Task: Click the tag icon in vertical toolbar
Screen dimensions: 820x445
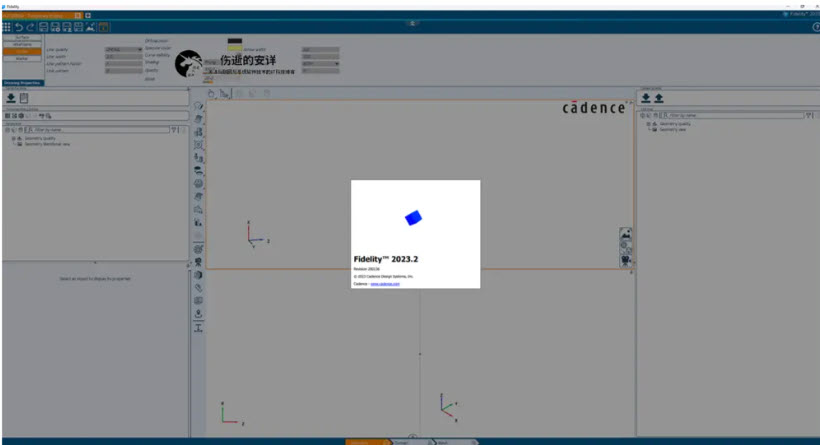Action: pos(198,288)
